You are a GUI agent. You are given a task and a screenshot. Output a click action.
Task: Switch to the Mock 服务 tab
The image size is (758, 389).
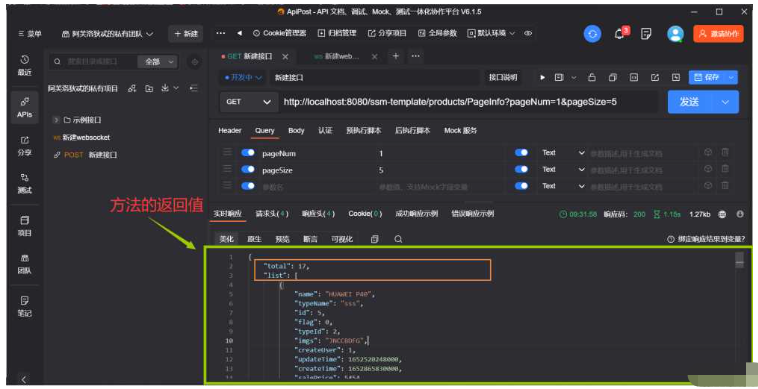(461, 130)
